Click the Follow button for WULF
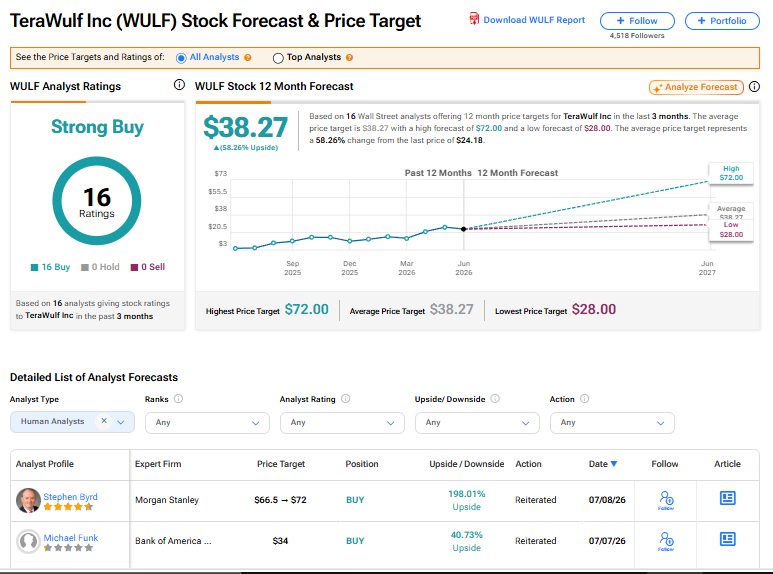773x574 pixels. point(637,21)
